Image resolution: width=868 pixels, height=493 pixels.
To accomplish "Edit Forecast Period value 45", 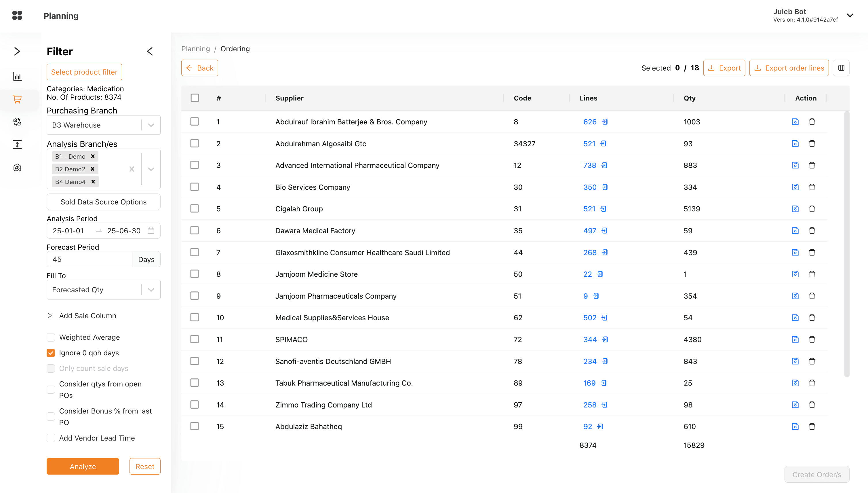I will (89, 259).
